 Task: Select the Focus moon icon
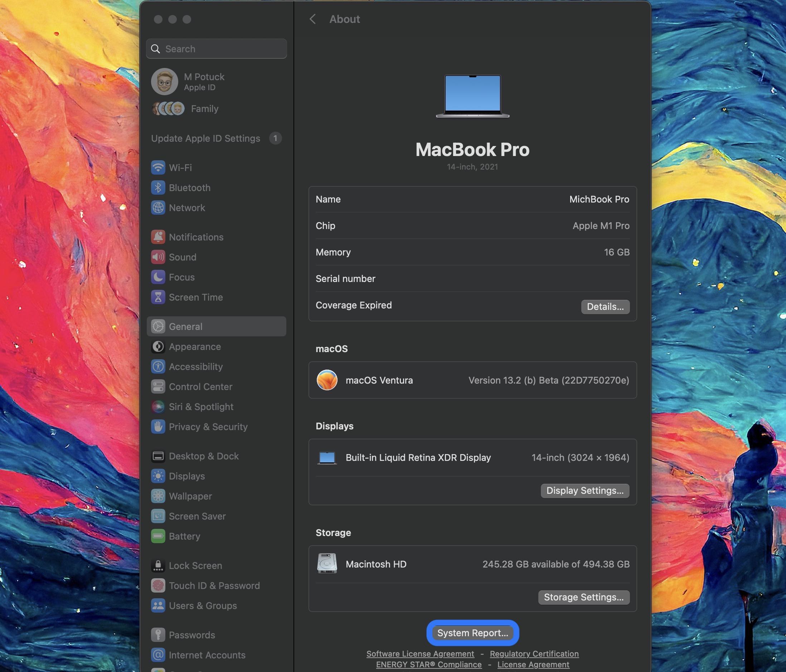[158, 277]
